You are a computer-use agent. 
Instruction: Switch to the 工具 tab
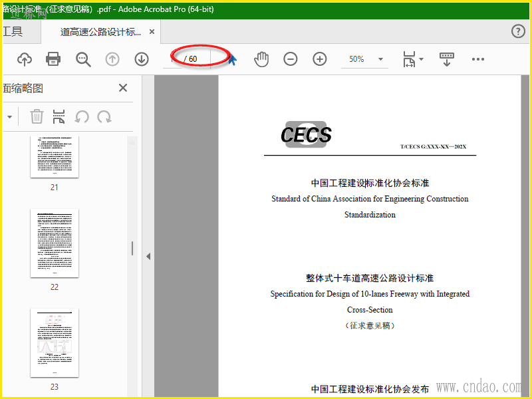click(x=13, y=31)
